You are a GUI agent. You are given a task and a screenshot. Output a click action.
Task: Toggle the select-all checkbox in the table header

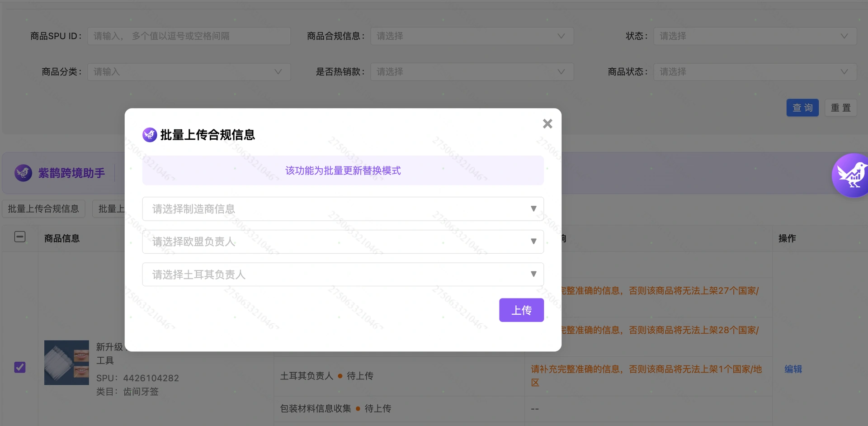(x=20, y=237)
